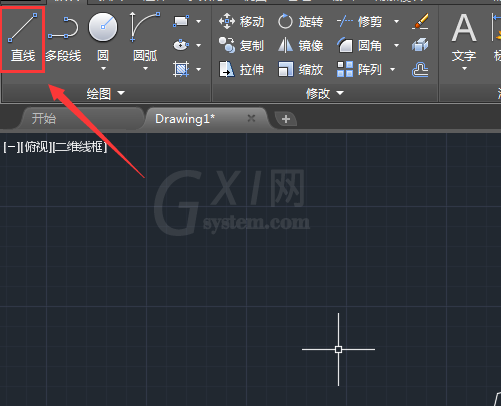Open hatch tool dropdown arrow
501x406 pixels.
[198, 69]
